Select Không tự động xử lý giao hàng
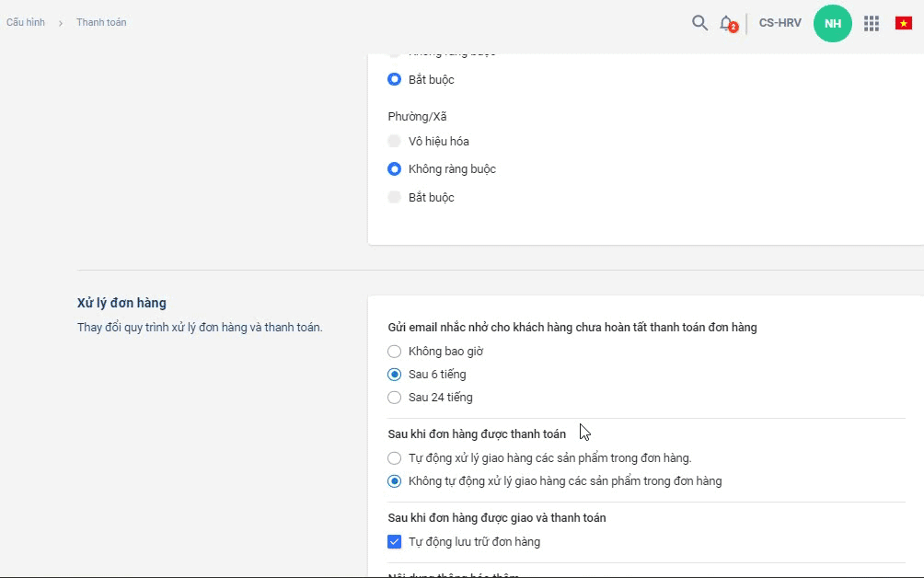Screen dimensions: 924x578 pos(395,480)
